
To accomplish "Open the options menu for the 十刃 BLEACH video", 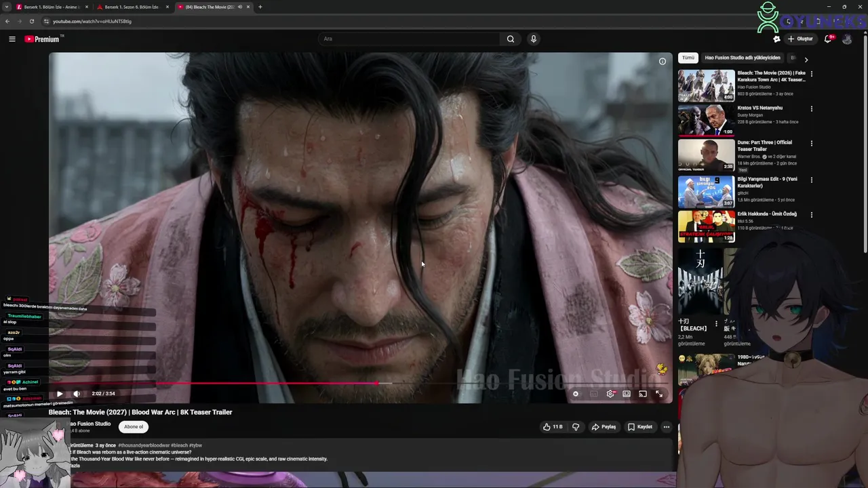I will click(716, 325).
